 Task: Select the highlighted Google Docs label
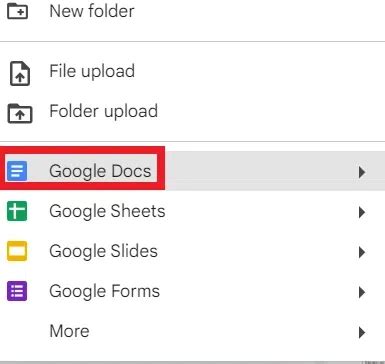pos(100,171)
